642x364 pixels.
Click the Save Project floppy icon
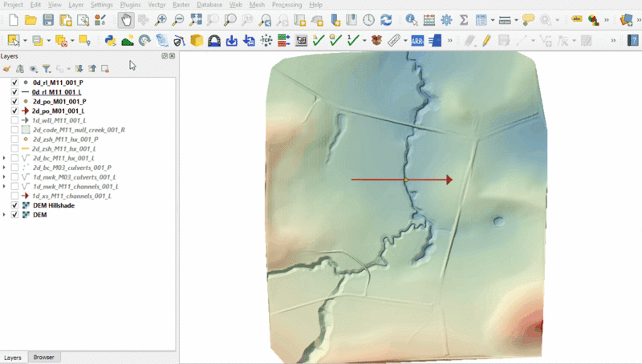48,20
